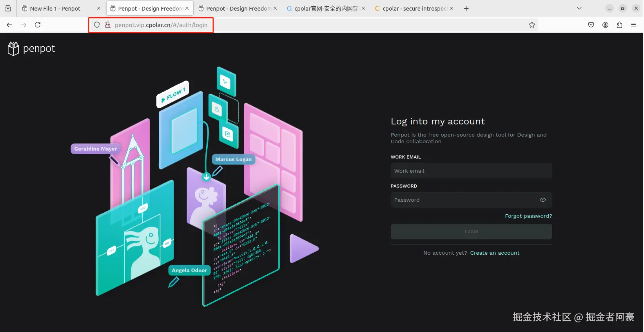
Task: Close the third Penpot - Design Freedom tab
Action: (275, 8)
